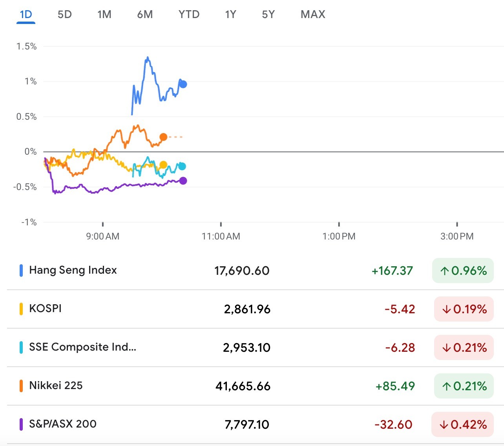Image resolution: width=504 pixels, height=446 pixels.
Task: Click the blue Hang Seng color marker
Action: pyautogui.click(x=21, y=271)
